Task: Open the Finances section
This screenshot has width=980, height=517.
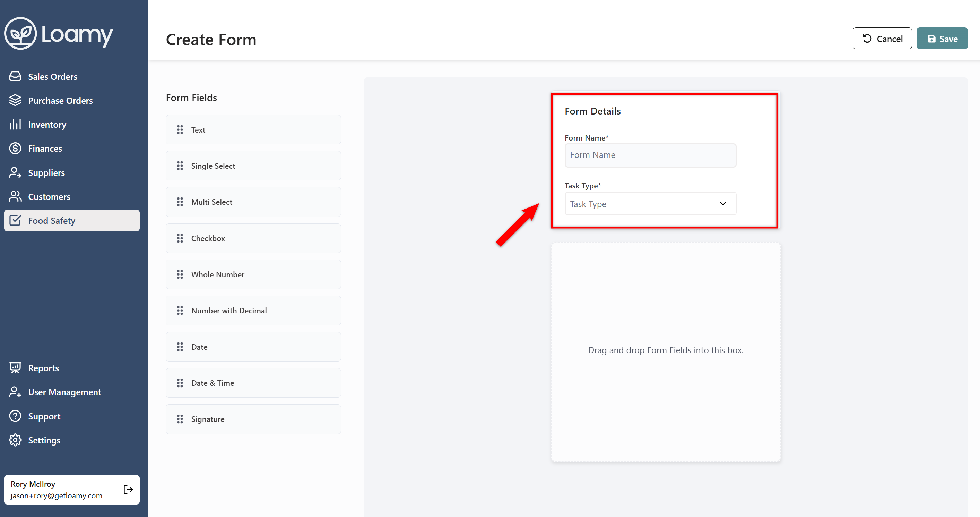Action: pyautogui.click(x=72, y=149)
